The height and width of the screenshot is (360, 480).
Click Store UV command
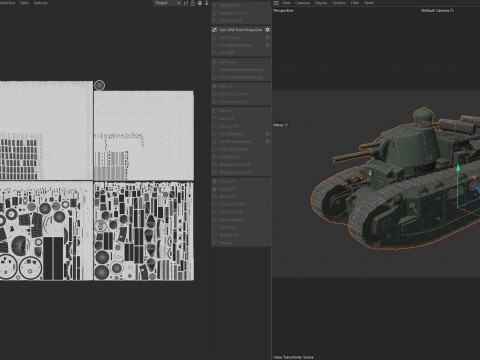click(241, 227)
